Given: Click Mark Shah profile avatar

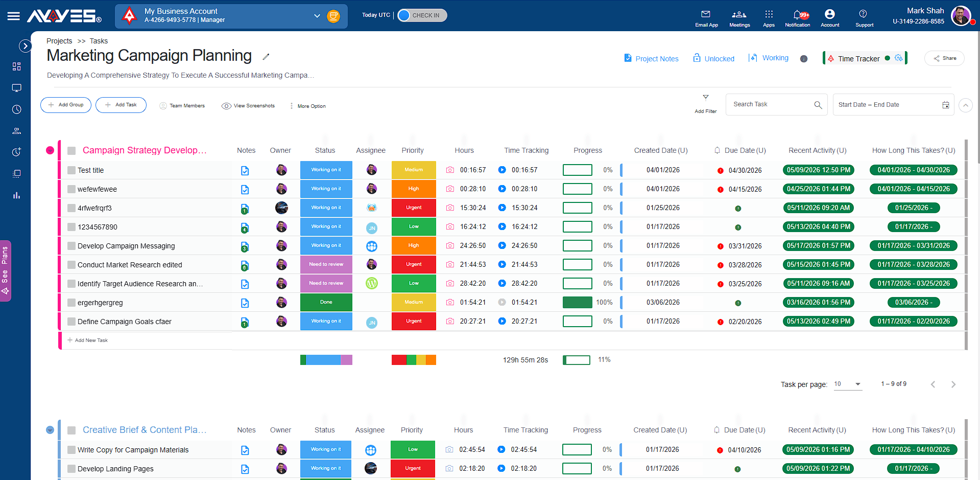Looking at the screenshot, I should click(x=961, y=16).
